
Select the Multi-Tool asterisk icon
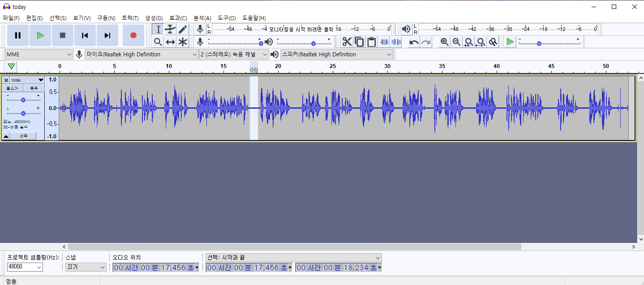[x=183, y=42]
